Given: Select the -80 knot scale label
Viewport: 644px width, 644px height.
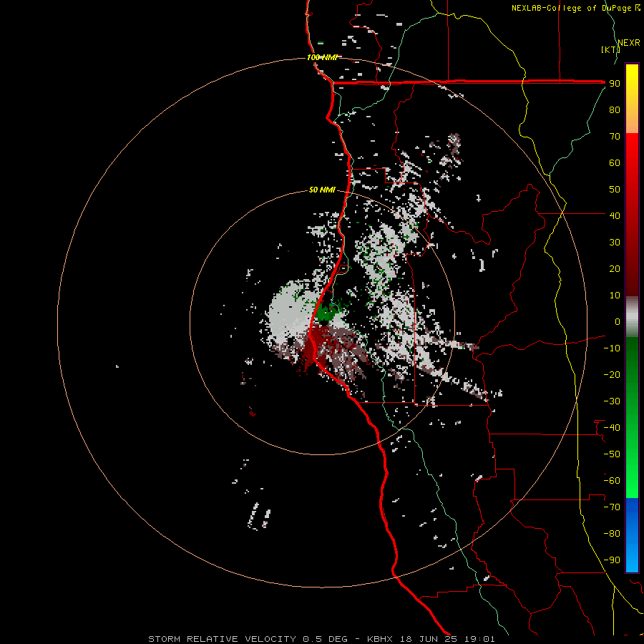Looking at the screenshot, I should coord(612,534).
